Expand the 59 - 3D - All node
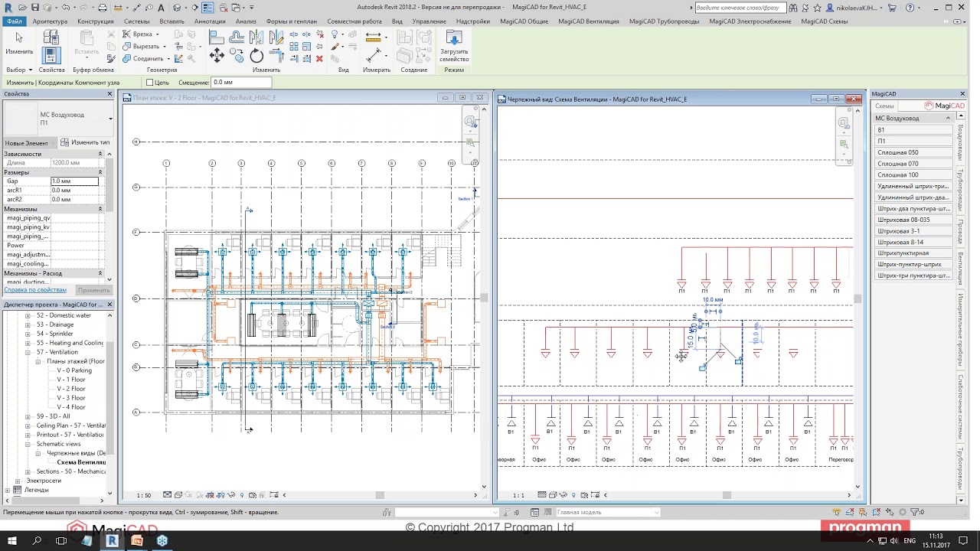Image resolution: width=980 pixels, height=551 pixels. tap(28, 416)
